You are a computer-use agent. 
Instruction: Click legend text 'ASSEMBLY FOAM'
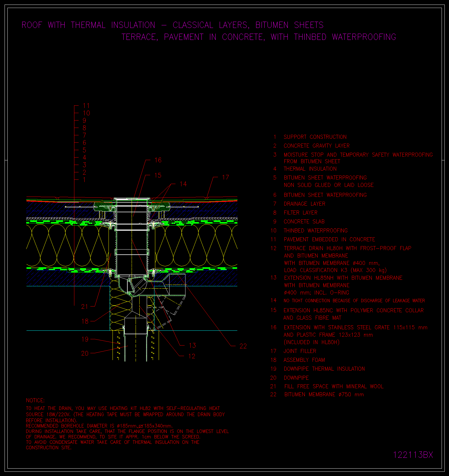304,360
